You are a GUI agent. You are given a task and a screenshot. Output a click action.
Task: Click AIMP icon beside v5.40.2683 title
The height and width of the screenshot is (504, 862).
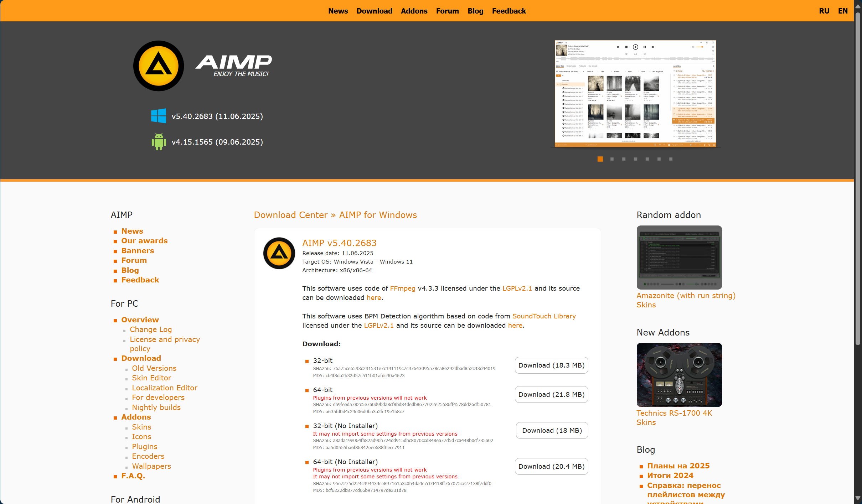[x=279, y=253]
